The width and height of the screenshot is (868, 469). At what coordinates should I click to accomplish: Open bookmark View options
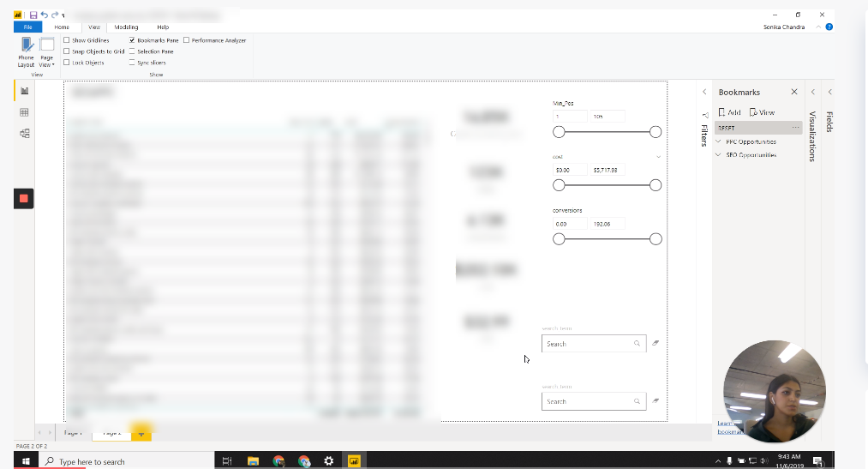(762, 112)
